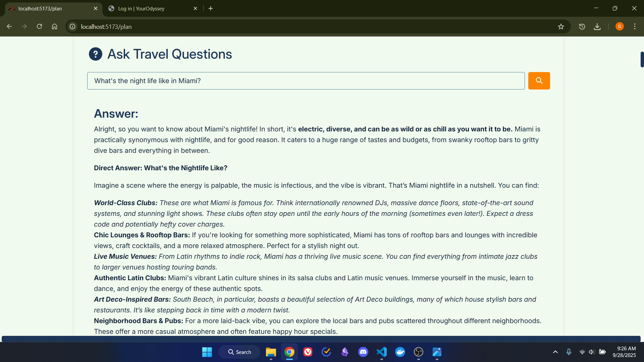Image resolution: width=644 pixels, height=362 pixels.
Task: Open the Google profile avatar
Action: (x=620, y=26)
